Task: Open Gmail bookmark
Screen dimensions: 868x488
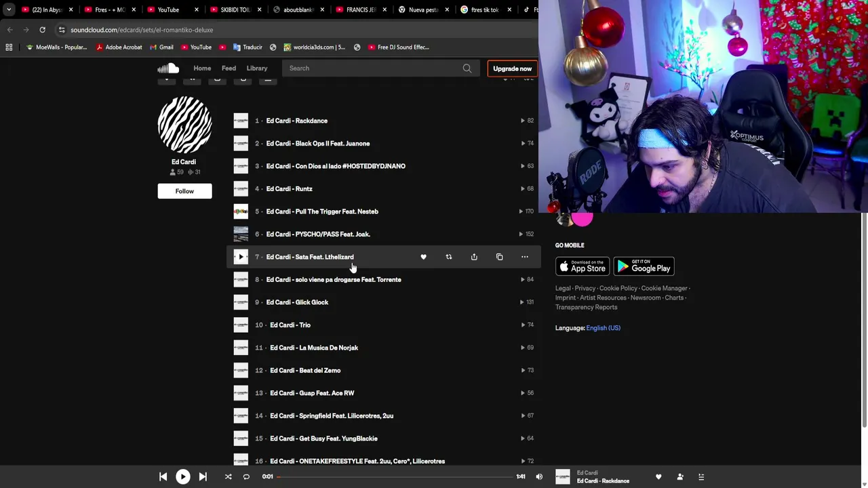Action: click(x=161, y=47)
